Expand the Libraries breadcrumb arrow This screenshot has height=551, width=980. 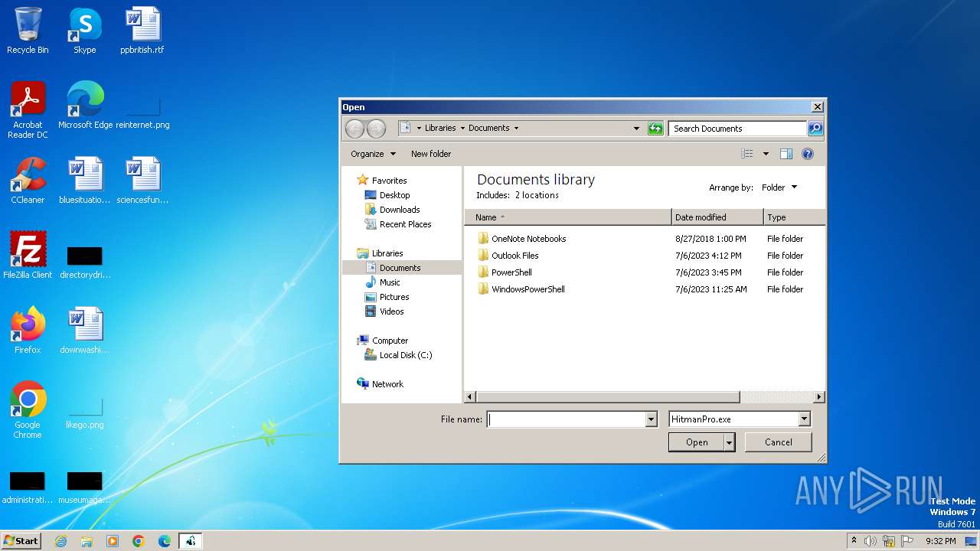pyautogui.click(x=462, y=129)
